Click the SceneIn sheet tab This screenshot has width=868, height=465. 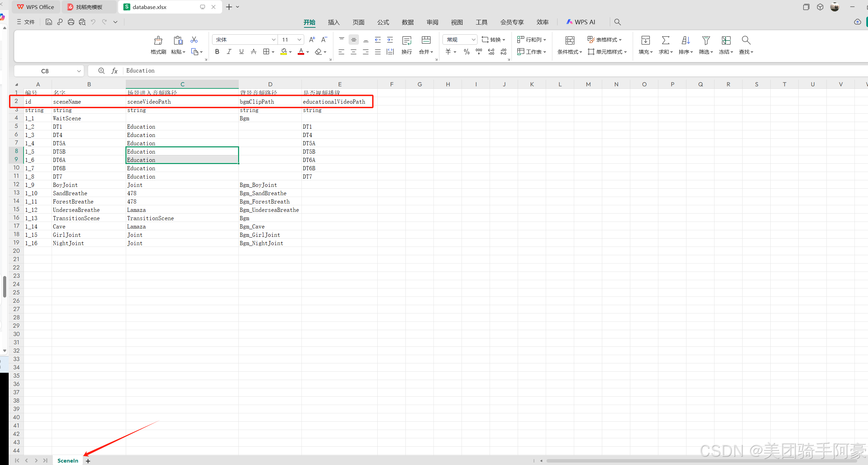coord(68,460)
